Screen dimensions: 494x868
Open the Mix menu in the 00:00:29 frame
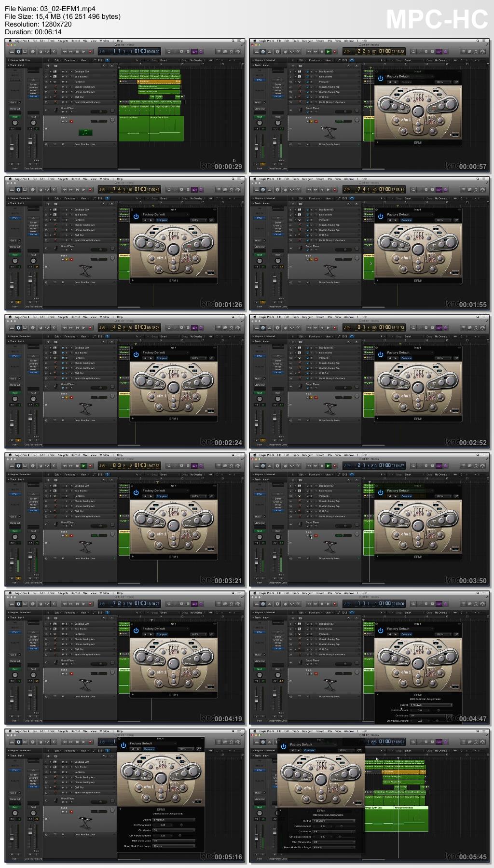click(x=85, y=41)
